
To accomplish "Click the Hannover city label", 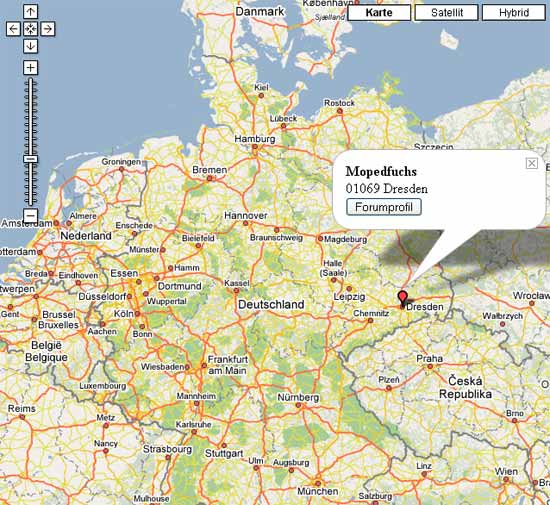I will 246,215.
